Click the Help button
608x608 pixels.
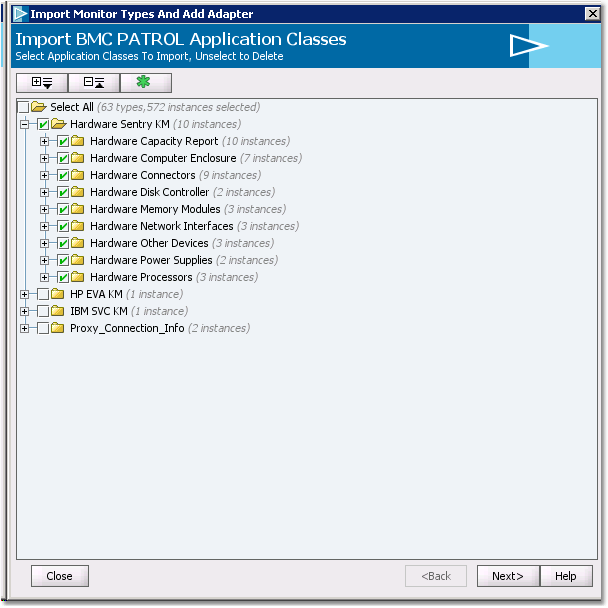(x=566, y=576)
